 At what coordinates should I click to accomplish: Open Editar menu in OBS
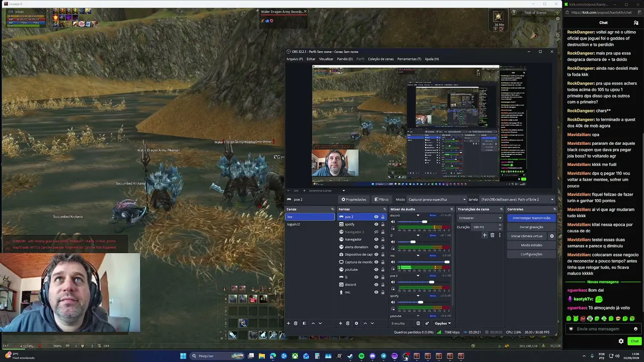[x=311, y=59]
